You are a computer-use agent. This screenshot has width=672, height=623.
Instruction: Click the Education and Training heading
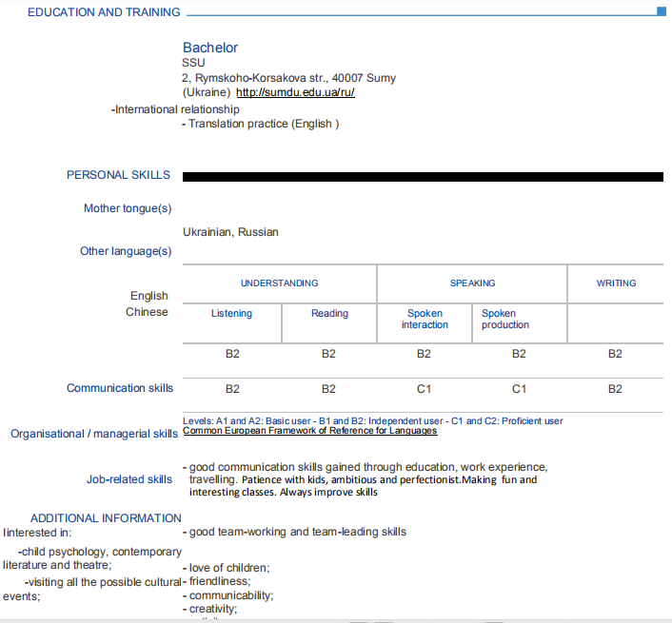[x=104, y=12]
